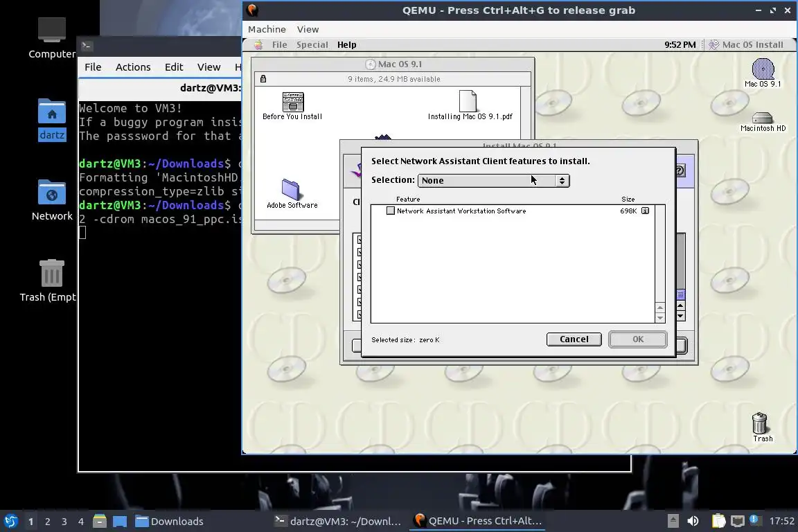Open the Network desktop icon
This screenshot has height=532, width=798.
[x=52, y=192]
